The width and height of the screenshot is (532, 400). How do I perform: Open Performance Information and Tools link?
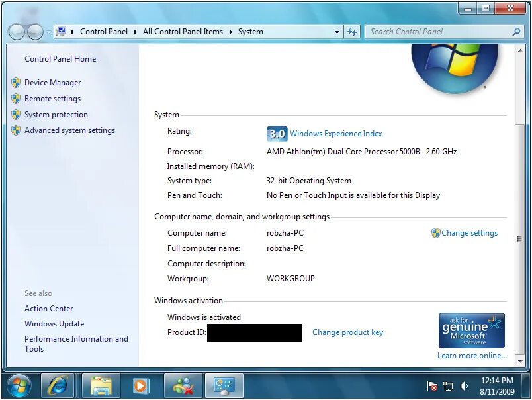[76, 344]
